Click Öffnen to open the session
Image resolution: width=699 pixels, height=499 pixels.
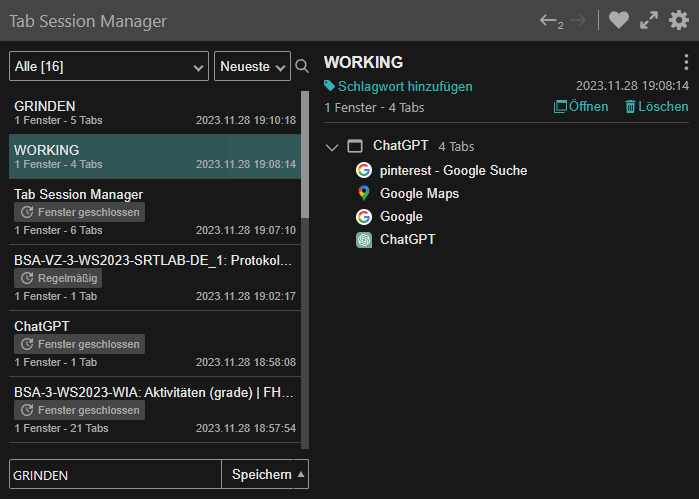(x=581, y=106)
